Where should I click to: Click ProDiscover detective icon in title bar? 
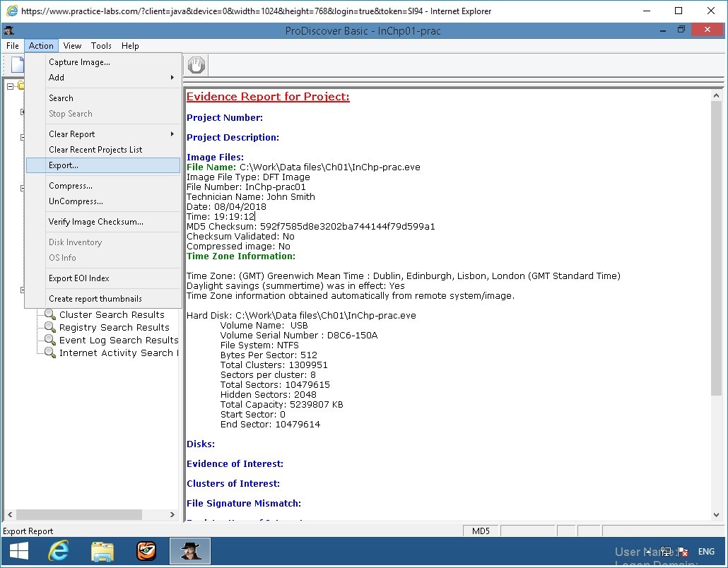[8, 30]
